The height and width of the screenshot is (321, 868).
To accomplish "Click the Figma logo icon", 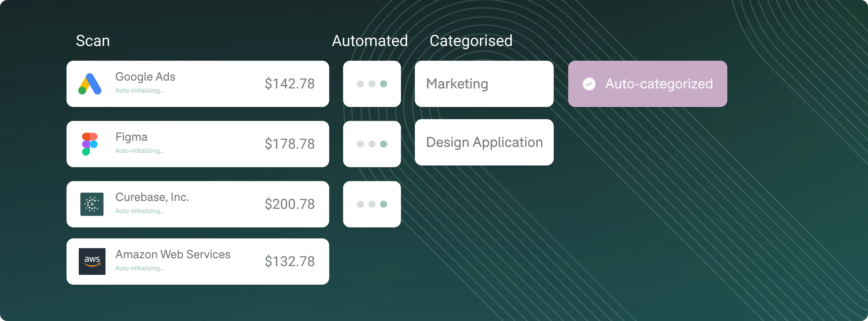I will (89, 144).
